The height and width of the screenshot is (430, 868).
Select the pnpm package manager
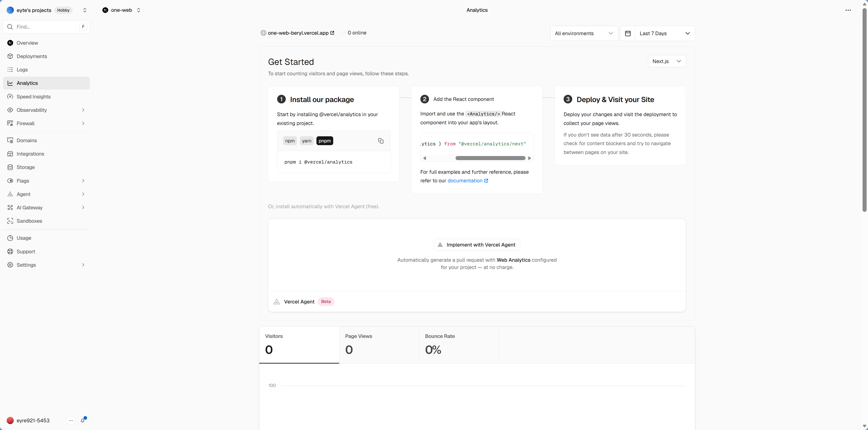pyautogui.click(x=325, y=141)
